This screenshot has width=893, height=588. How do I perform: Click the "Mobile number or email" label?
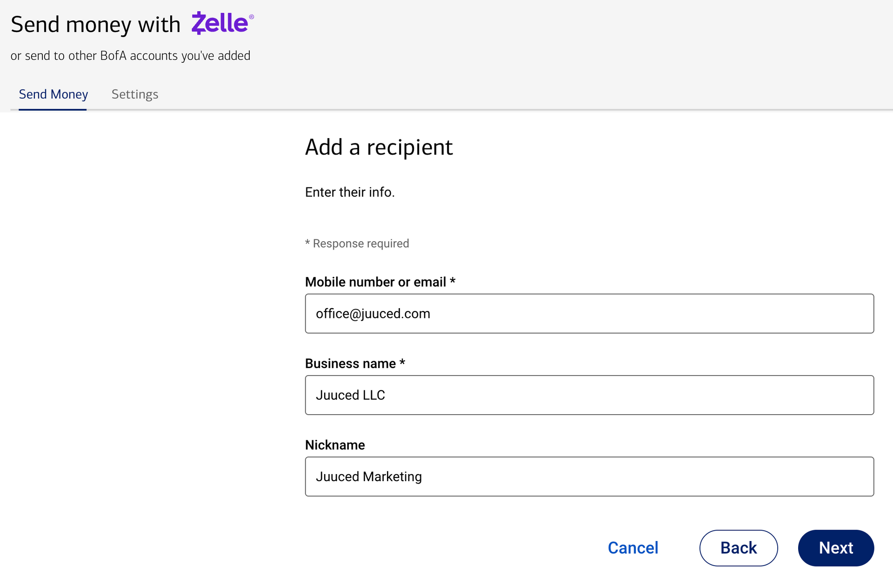[375, 282]
